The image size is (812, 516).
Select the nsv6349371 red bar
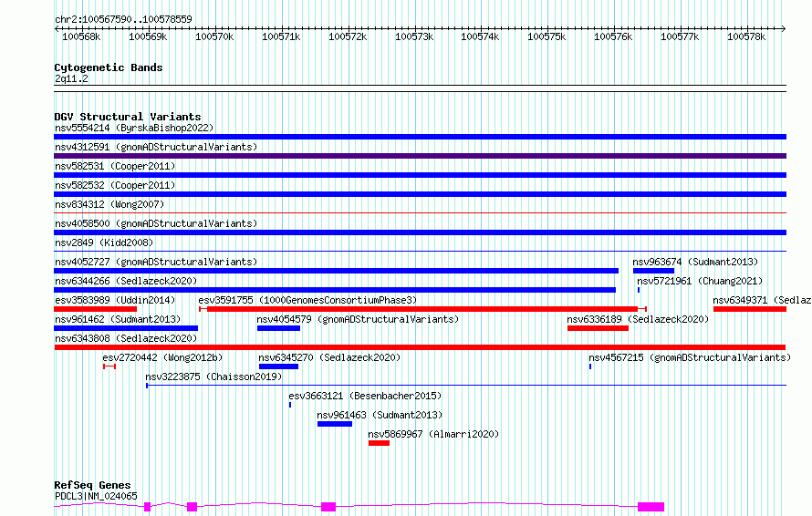(x=750, y=309)
